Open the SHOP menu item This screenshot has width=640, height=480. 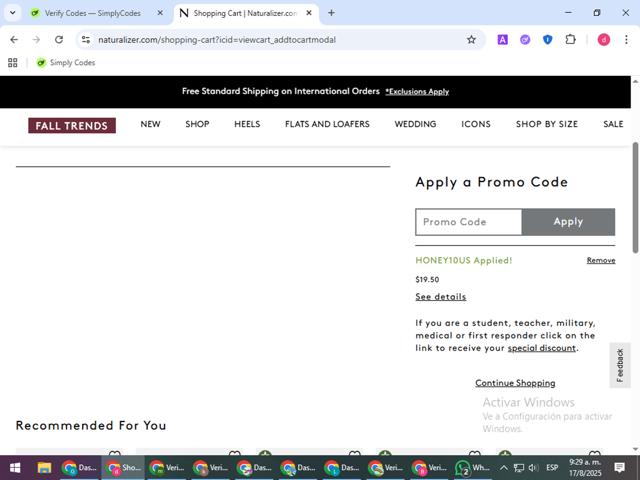197,124
